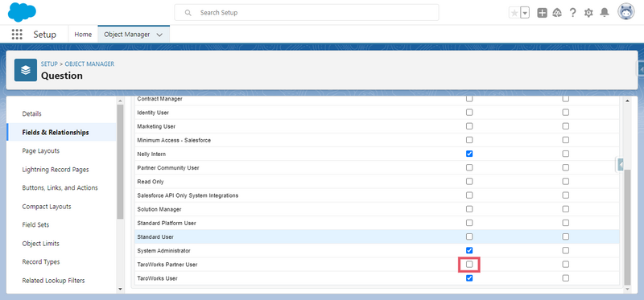Check first TaroWorks Partner User checkbox
Screen dimensions: 644x300
pos(469,265)
